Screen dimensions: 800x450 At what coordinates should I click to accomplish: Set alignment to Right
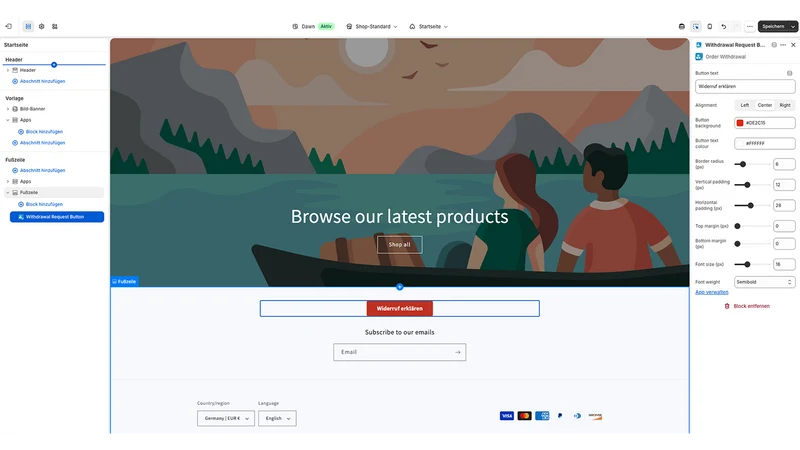(785, 105)
